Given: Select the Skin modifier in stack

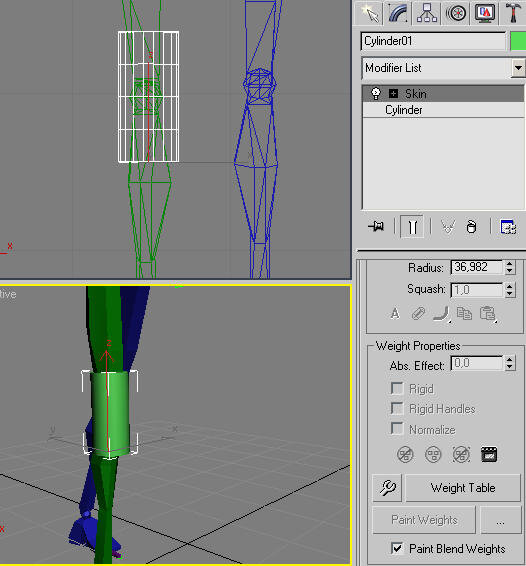Looking at the screenshot, I should point(443,94).
